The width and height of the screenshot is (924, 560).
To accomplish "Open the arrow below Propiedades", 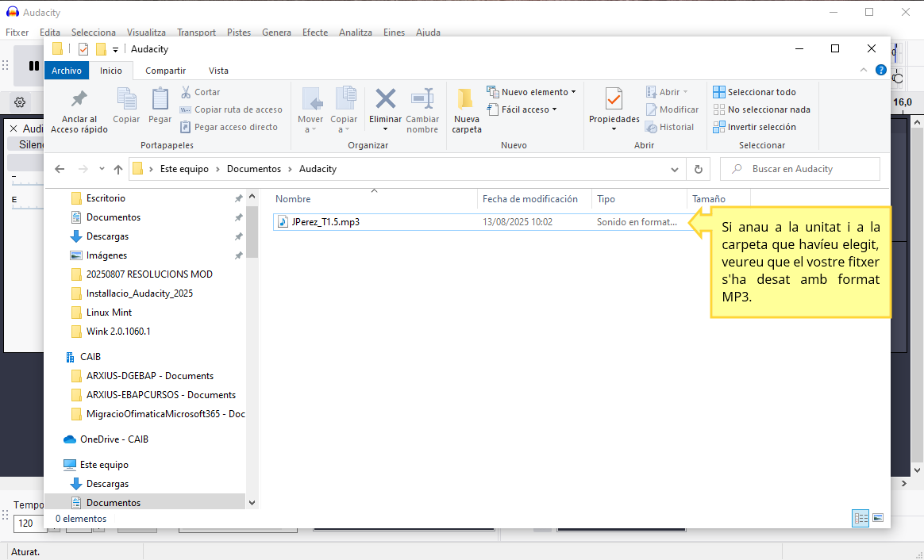I will click(x=614, y=129).
